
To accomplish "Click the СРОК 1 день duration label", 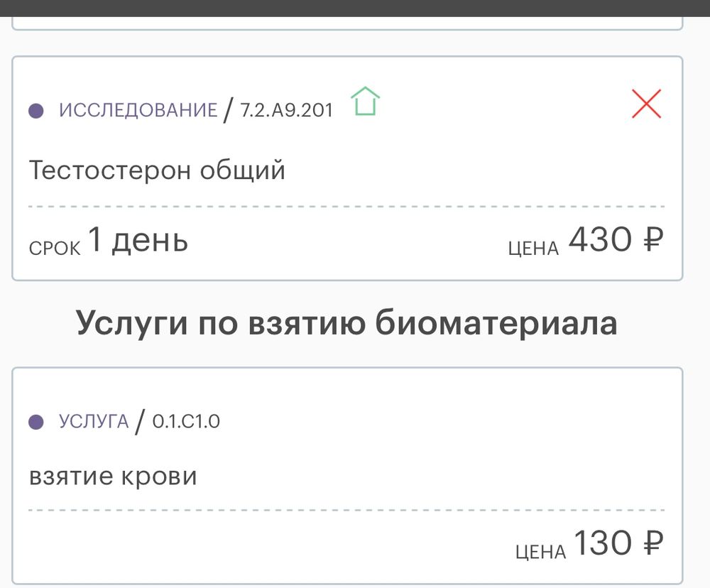I will point(108,241).
